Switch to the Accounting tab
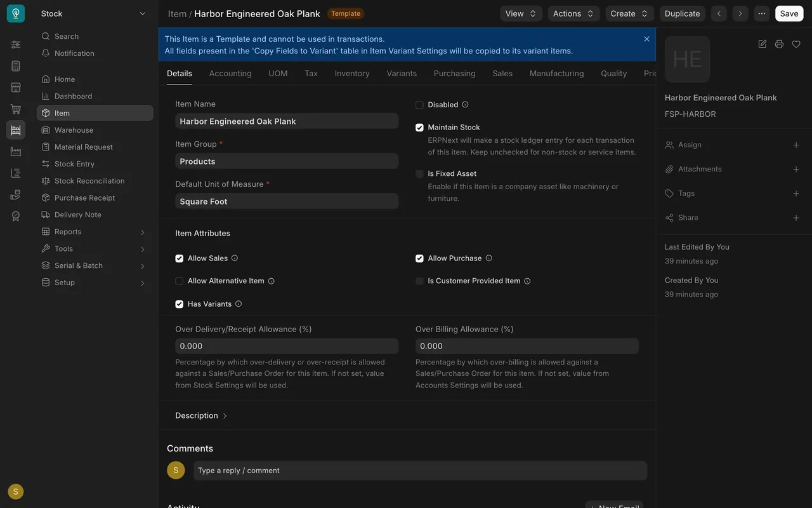This screenshot has height=508, width=812. click(230, 74)
